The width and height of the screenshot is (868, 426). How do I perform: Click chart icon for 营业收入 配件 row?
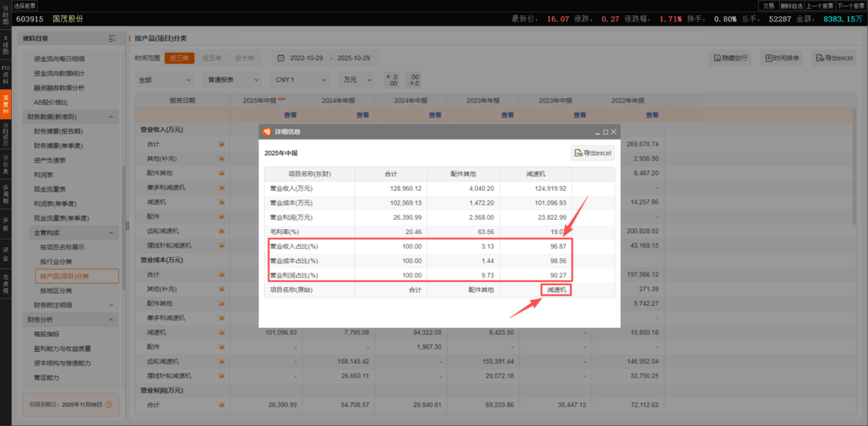pyautogui.click(x=221, y=216)
